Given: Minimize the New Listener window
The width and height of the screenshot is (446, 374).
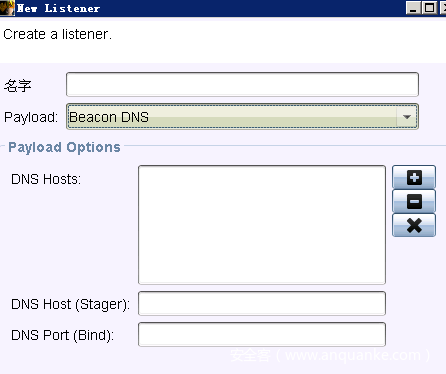Looking at the screenshot, I should click(413, 8).
